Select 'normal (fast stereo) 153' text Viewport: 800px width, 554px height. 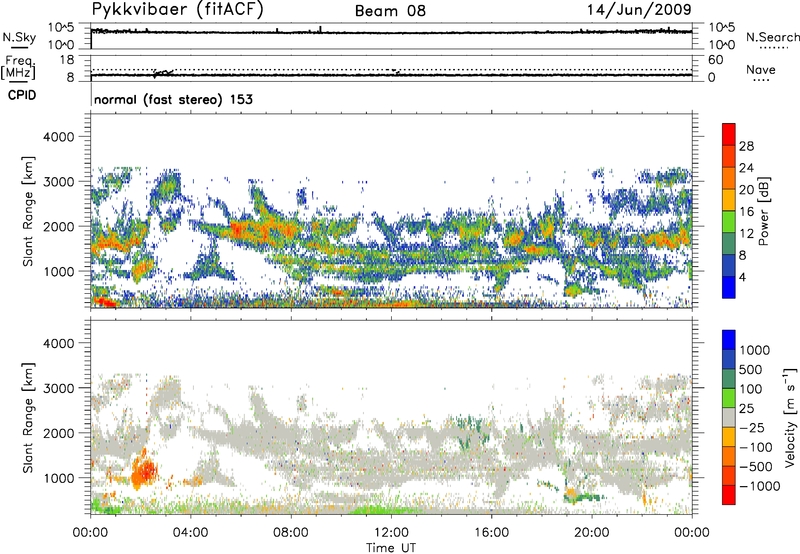tap(173, 99)
